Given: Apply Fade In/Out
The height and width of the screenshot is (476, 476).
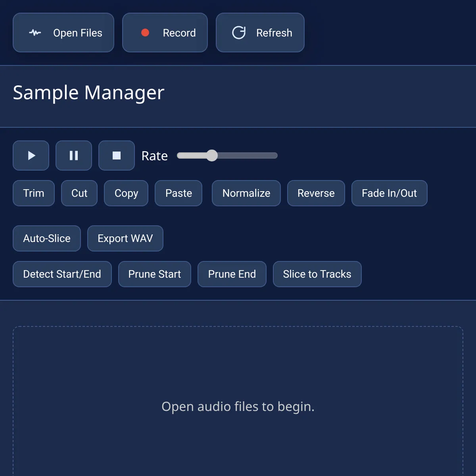Looking at the screenshot, I should [390, 193].
